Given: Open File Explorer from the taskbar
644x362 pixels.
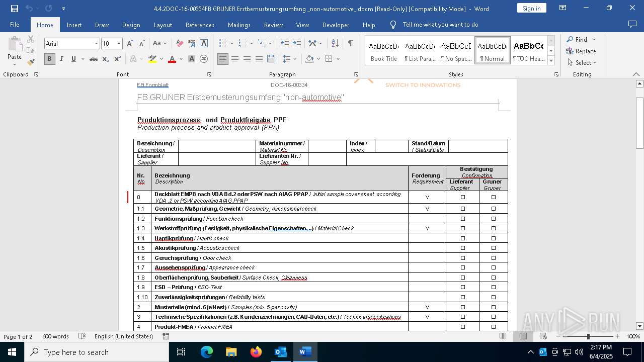Looking at the screenshot, I should [231, 352].
